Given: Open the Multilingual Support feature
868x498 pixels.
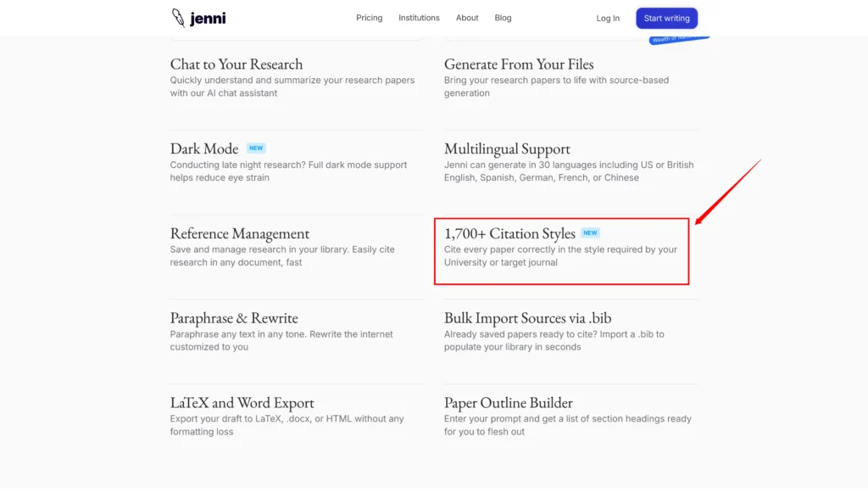Looking at the screenshot, I should pos(507,149).
